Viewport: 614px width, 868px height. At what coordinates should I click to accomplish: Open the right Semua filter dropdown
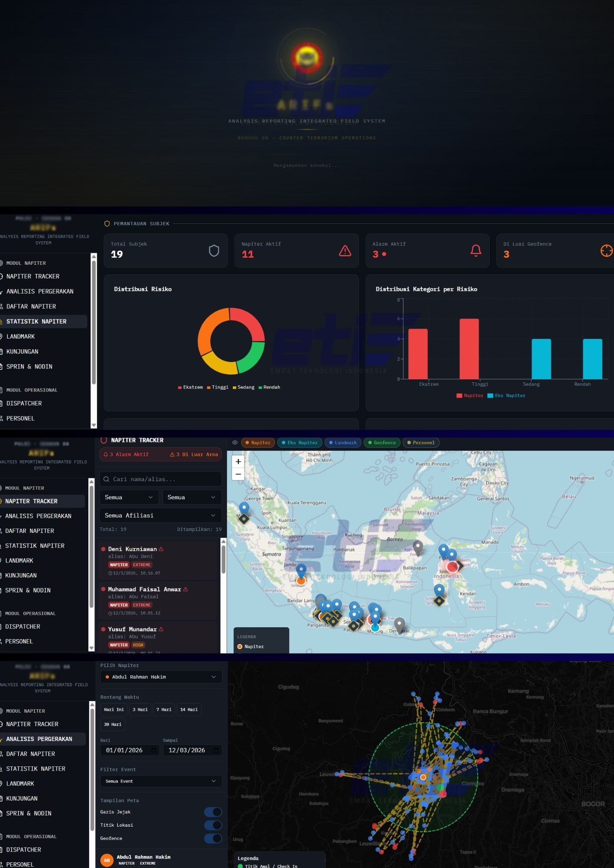coord(192,497)
